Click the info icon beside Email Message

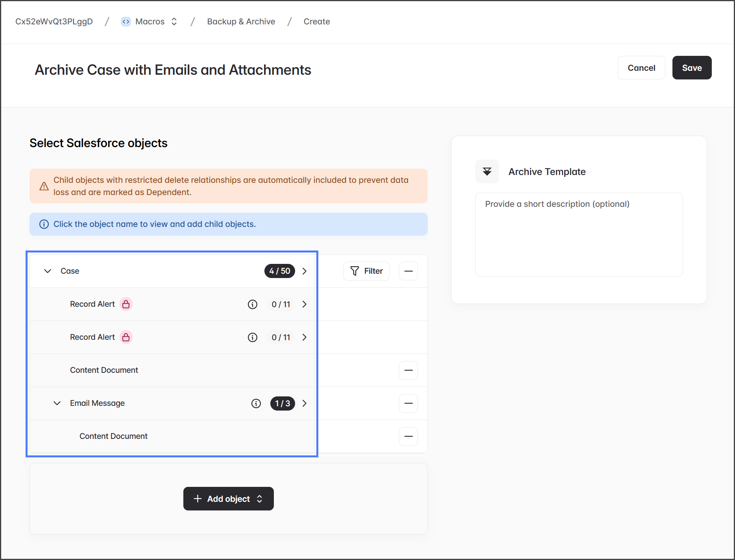(256, 403)
